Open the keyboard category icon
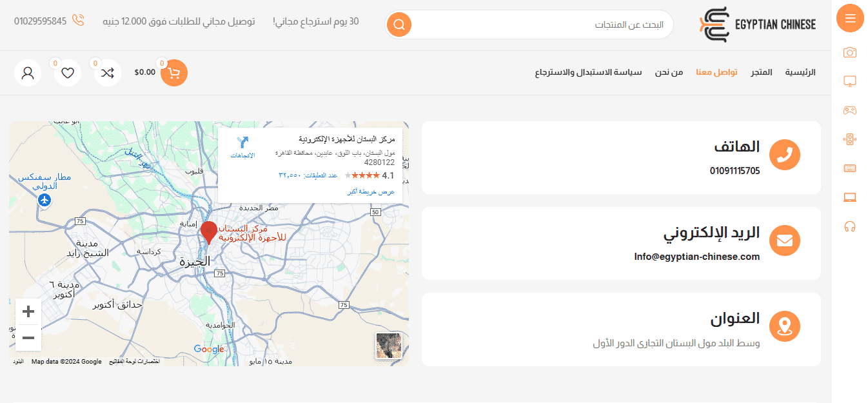 [850, 168]
